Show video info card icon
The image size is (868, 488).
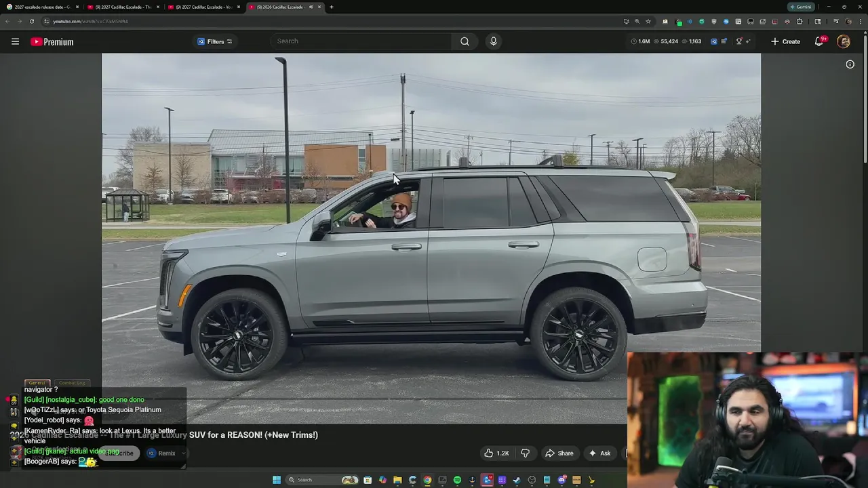coord(850,64)
